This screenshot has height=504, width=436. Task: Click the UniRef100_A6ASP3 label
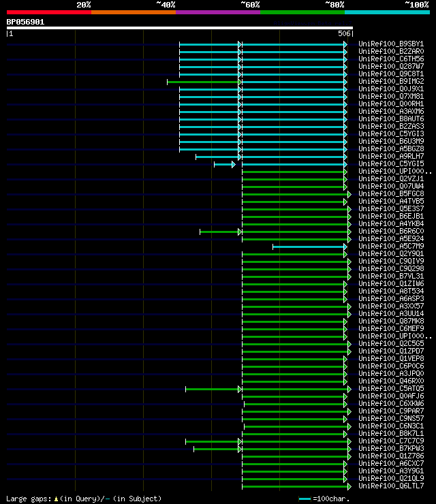coord(391,299)
